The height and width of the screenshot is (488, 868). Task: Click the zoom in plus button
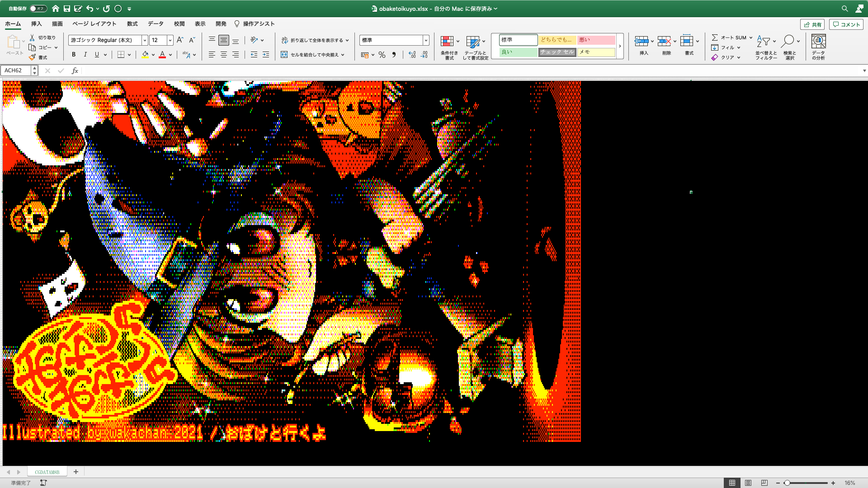[833, 483]
